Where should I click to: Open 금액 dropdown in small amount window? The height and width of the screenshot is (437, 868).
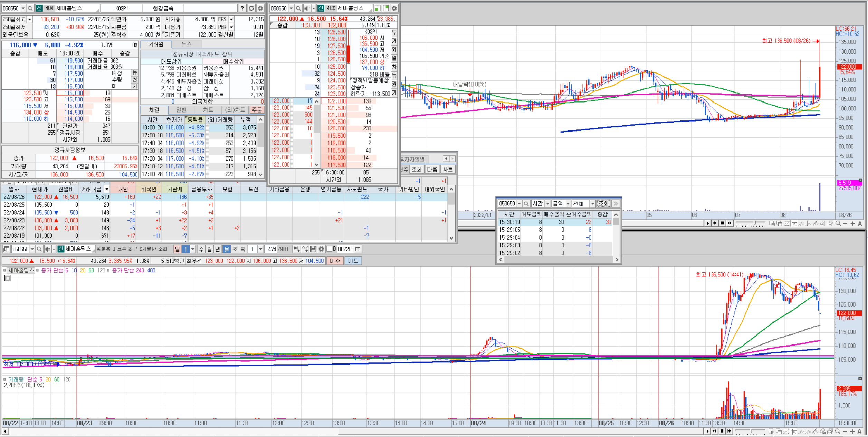(567, 204)
